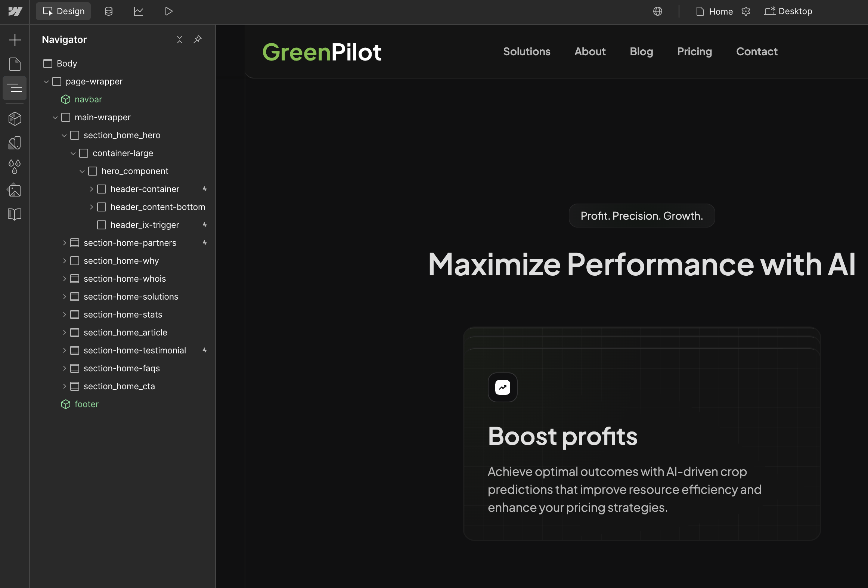Pin the Navigator panel
The width and height of the screenshot is (868, 588).
point(198,39)
